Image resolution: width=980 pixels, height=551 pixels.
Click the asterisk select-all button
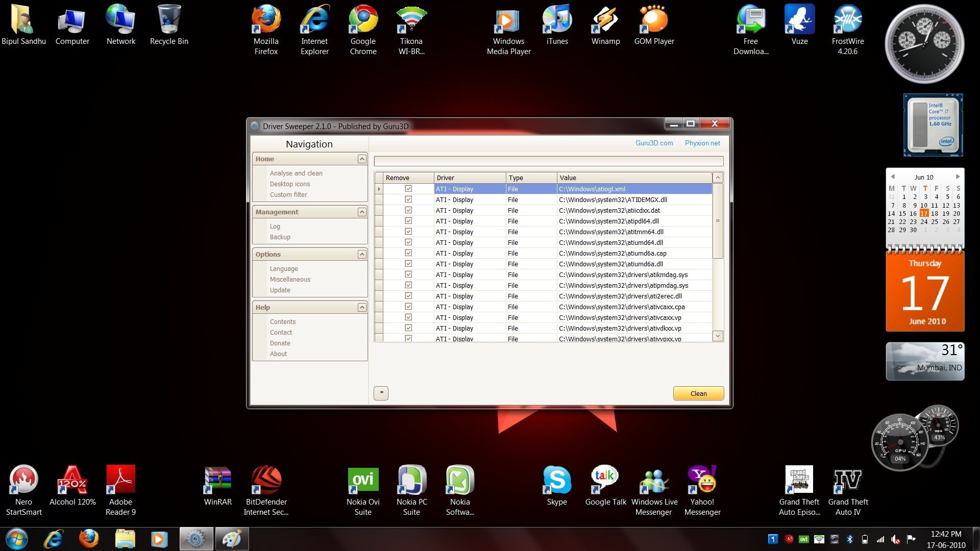pos(381,393)
